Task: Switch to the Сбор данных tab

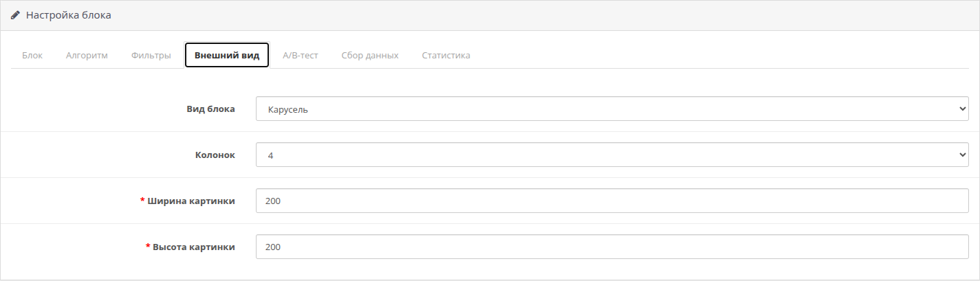Action: tap(370, 56)
